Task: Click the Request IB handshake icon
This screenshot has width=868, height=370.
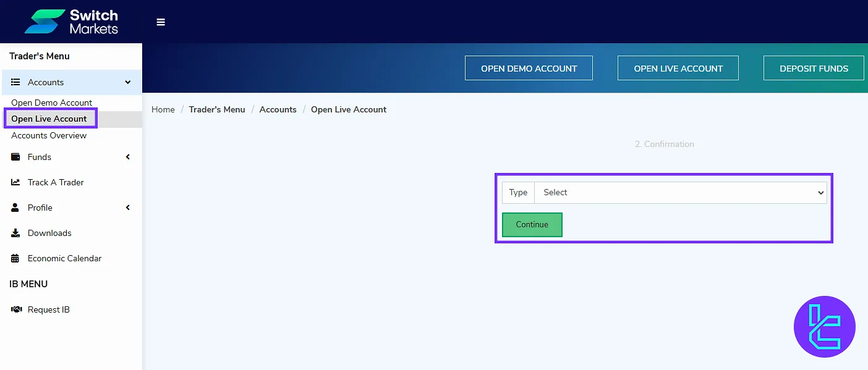Action: (17, 309)
